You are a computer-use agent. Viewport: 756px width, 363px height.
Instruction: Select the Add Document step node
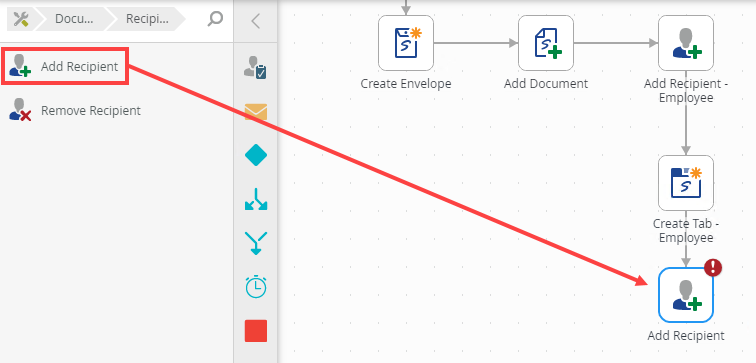coord(546,43)
